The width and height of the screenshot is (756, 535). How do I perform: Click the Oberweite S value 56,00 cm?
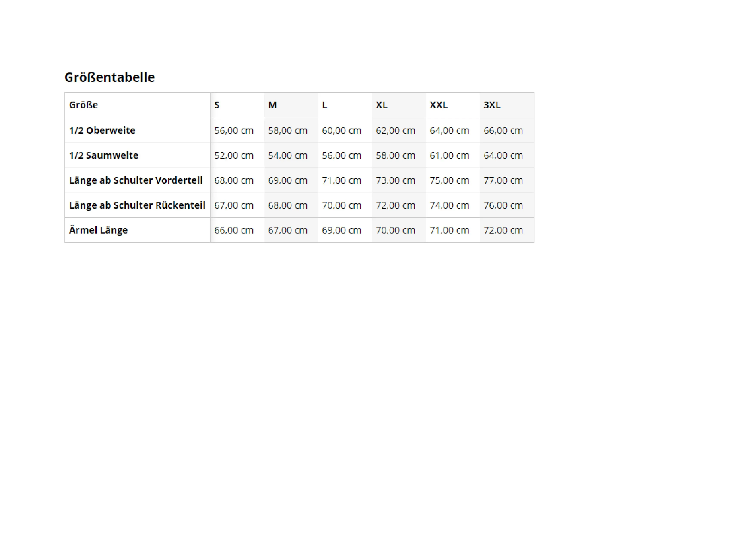click(234, 130)
